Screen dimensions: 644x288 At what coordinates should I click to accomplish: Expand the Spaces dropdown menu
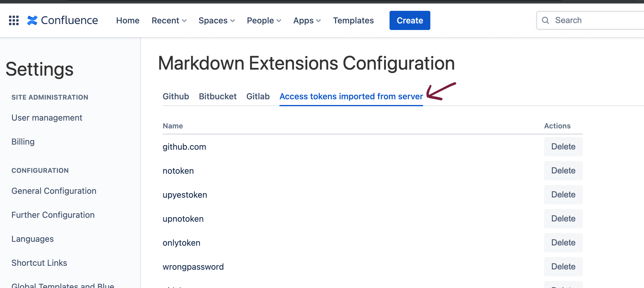217,20
